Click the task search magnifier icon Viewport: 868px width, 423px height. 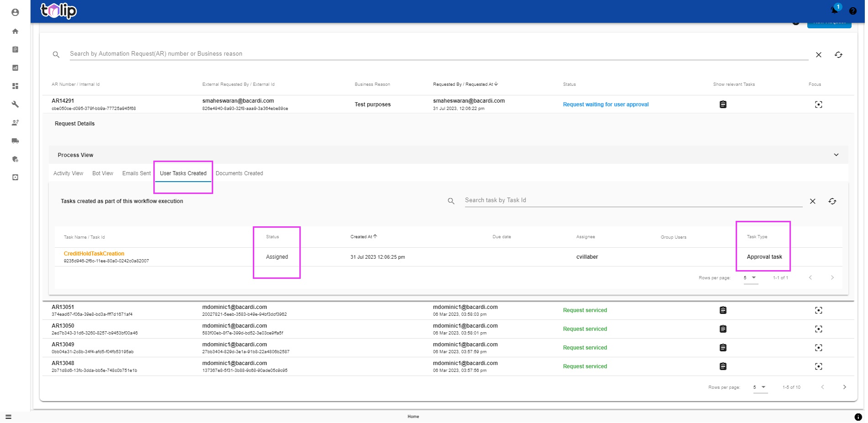[x=451, y=201]
